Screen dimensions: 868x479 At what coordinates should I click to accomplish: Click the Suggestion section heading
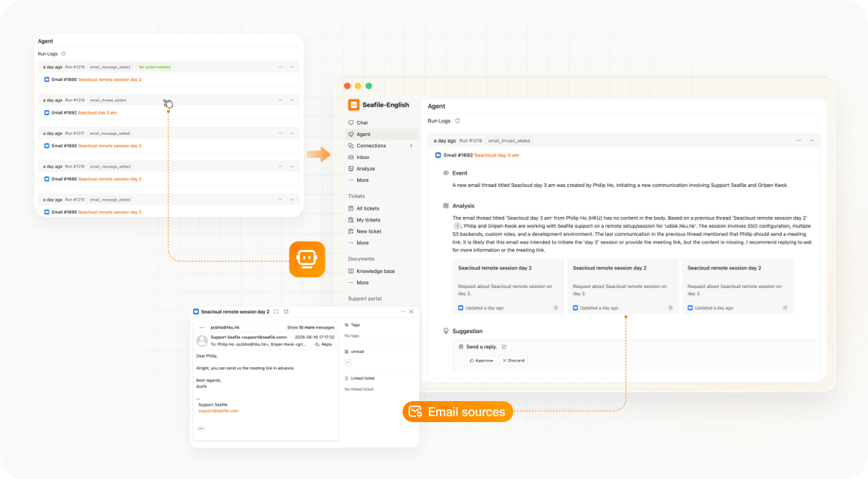coord(467,331)
